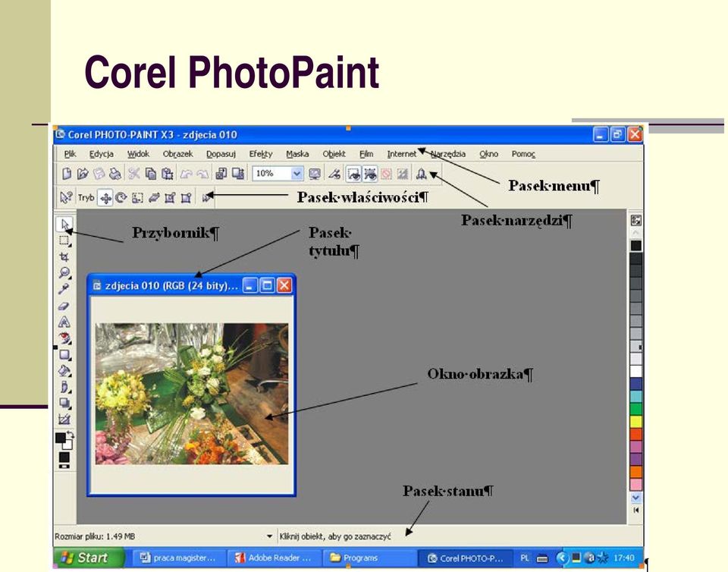
Task: Select the rotate mode icon on property bar
Action: pyautogui.click(x=121, y=198)
